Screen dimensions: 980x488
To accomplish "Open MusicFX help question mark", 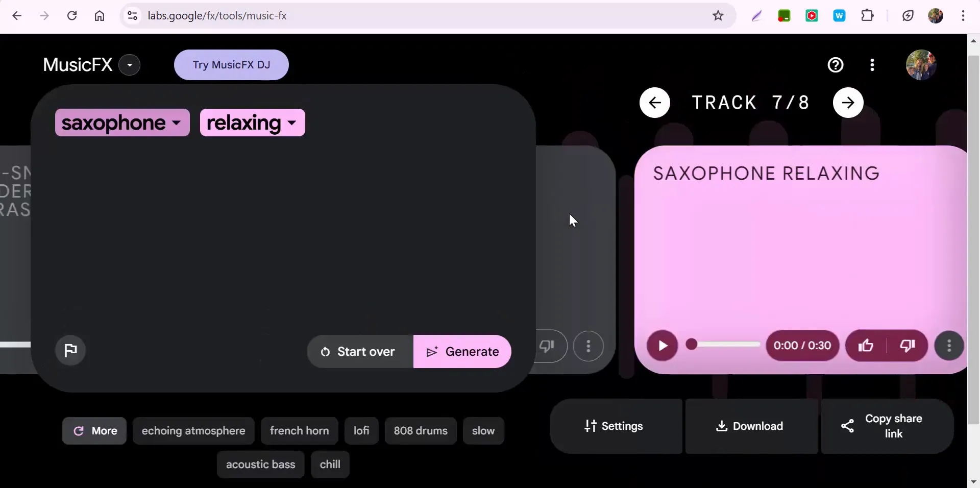I will (836, 65).
